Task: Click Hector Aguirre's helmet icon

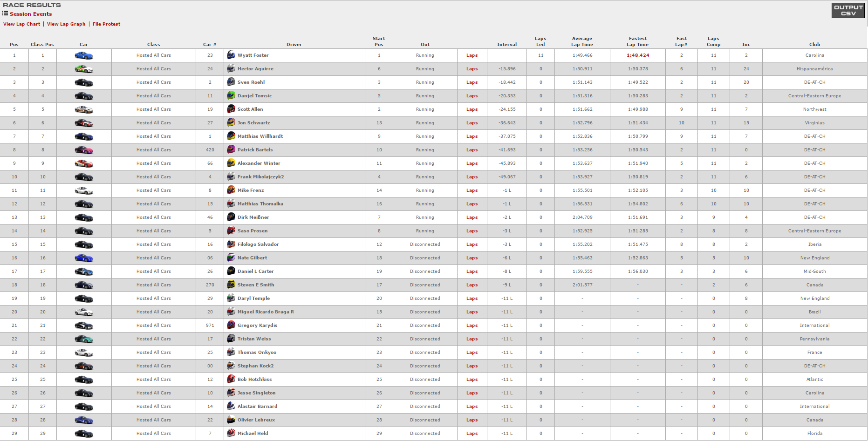Action: 231,69
